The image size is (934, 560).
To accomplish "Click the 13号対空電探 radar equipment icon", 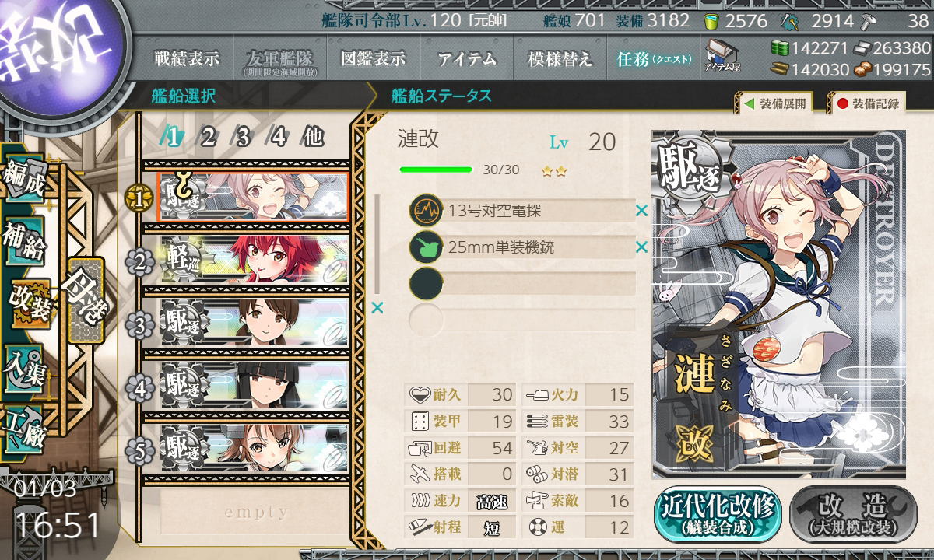I will tap(426, 210).
